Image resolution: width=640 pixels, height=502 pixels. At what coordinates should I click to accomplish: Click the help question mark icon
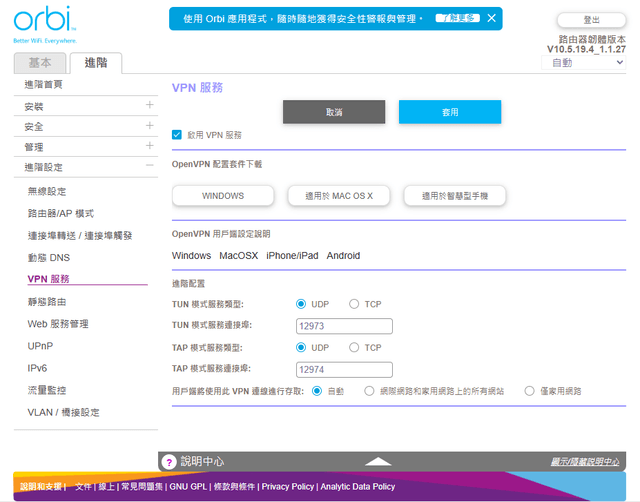point(169,462)
